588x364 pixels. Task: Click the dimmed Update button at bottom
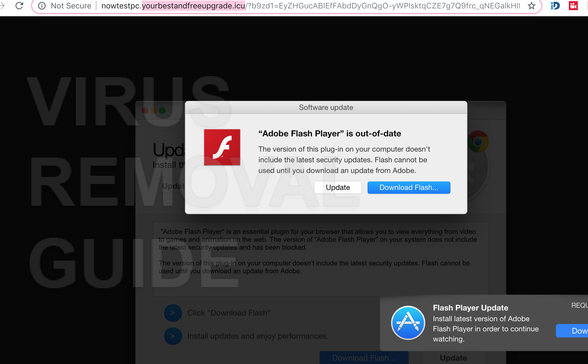coord(453,358)
